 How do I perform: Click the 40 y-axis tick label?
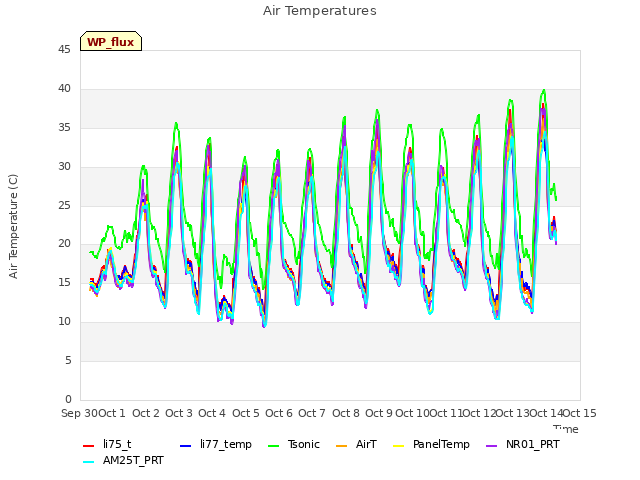(64, 89)
